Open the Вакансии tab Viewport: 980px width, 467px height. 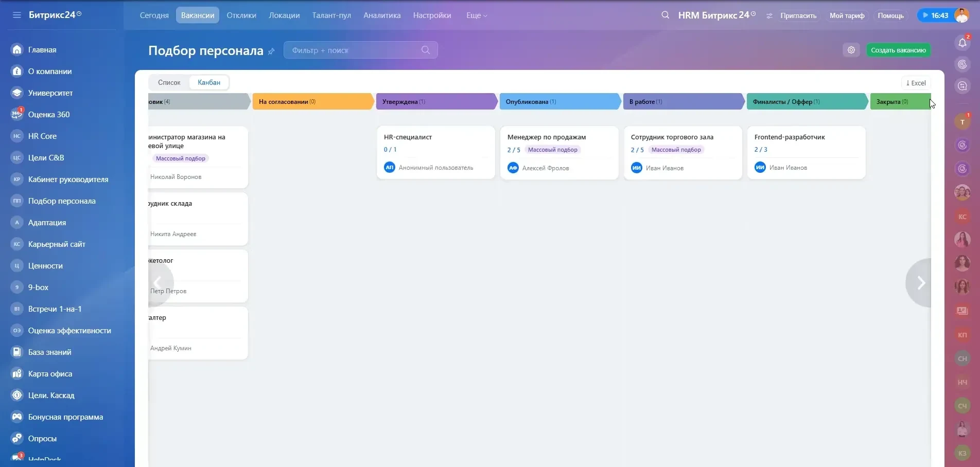pos(198,15)
